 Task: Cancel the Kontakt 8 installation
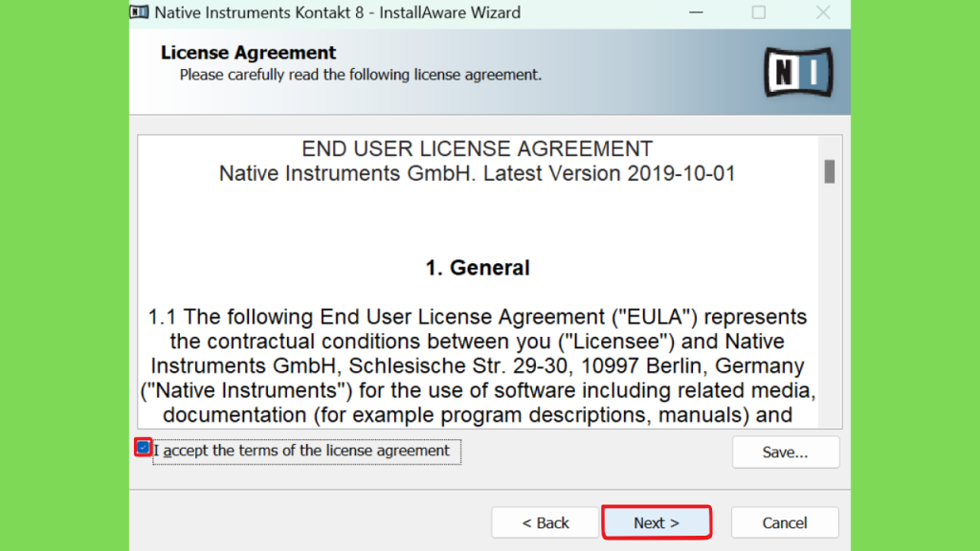pyautogui.click(x=785, y=522)
